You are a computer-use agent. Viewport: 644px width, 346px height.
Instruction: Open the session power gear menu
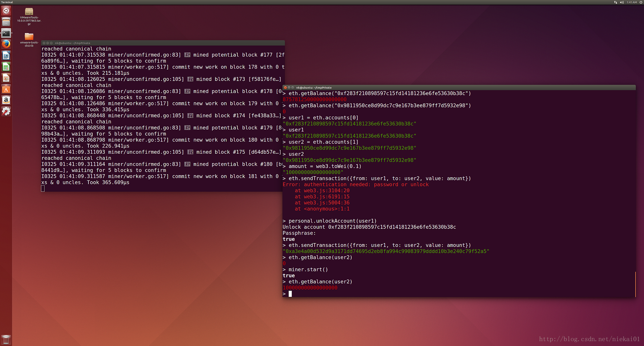(641, 2)
